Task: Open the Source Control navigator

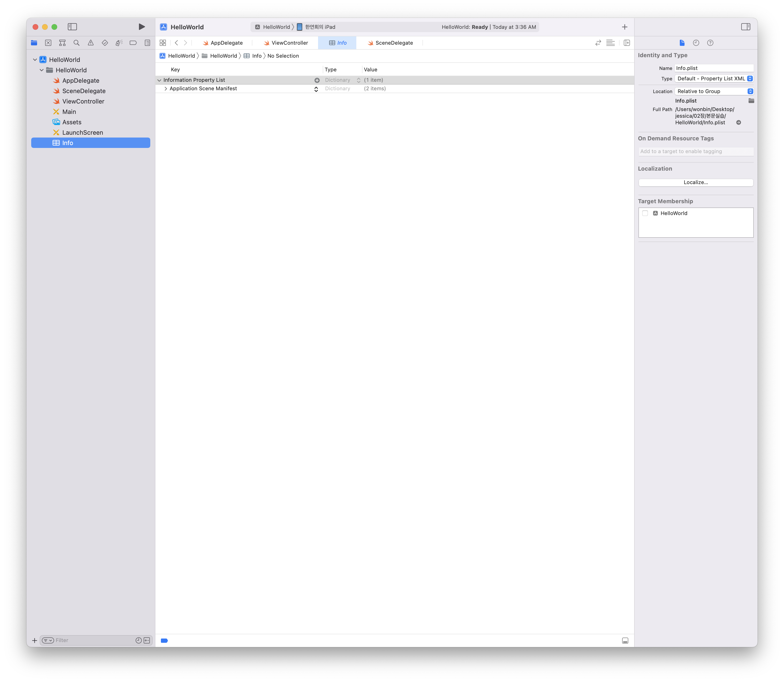Action: [48, 43]
